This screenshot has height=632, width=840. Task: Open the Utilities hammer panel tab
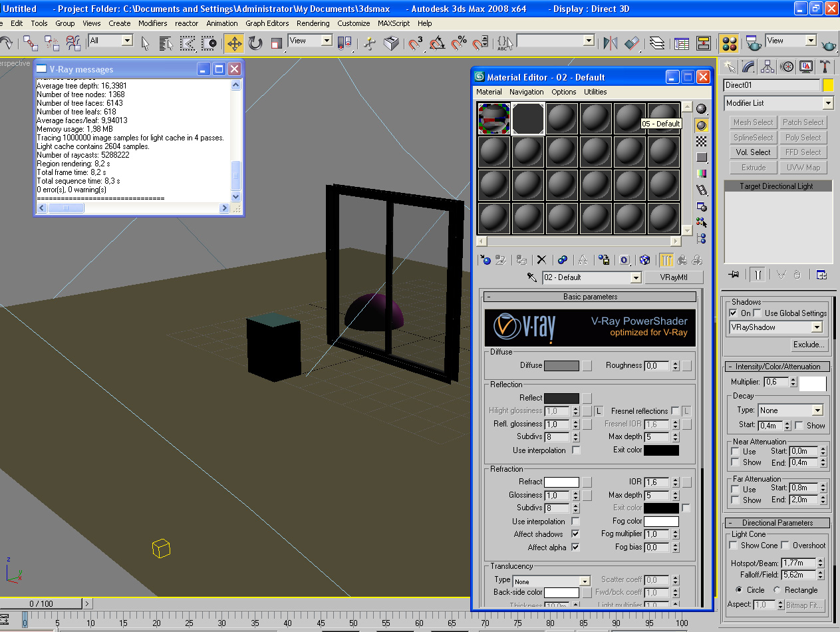coord(825,67)
